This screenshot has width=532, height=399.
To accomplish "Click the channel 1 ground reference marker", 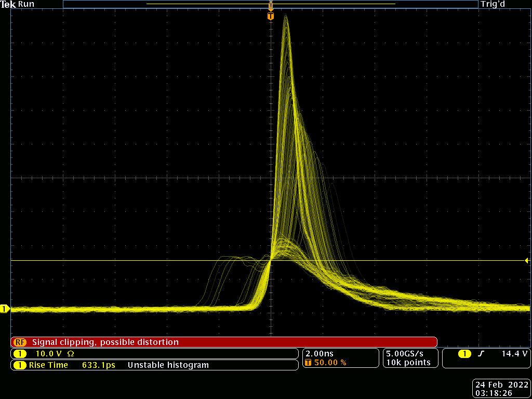I will [x=5, y=309].
